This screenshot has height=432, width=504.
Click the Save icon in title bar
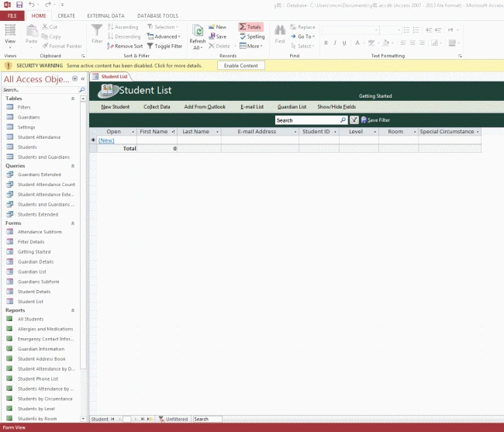pos(19,5)
